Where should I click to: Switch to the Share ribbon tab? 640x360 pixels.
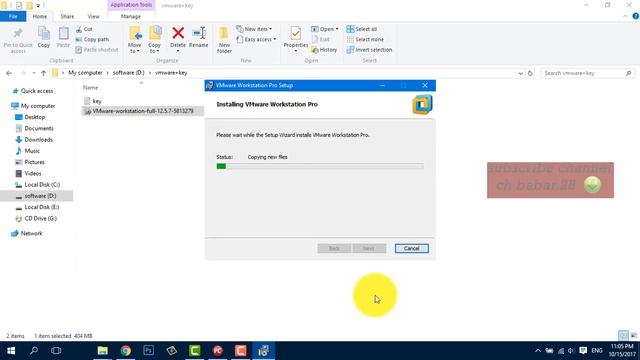(67, 16)
